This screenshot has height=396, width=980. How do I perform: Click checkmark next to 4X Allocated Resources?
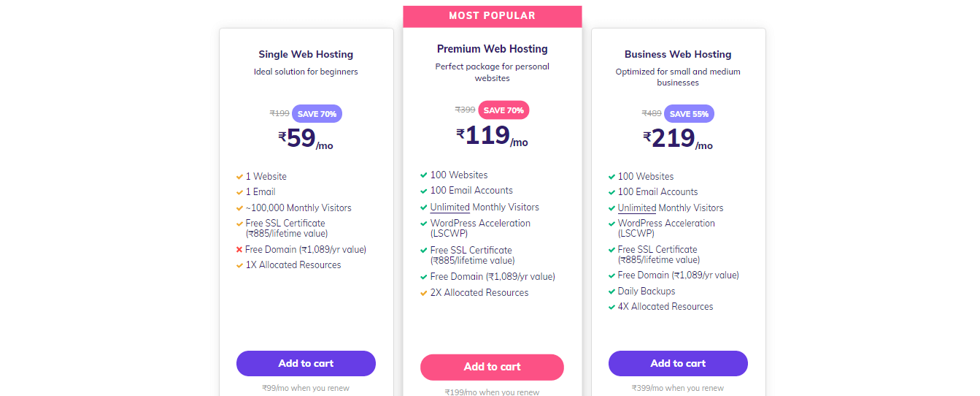[x=611, y=307]
